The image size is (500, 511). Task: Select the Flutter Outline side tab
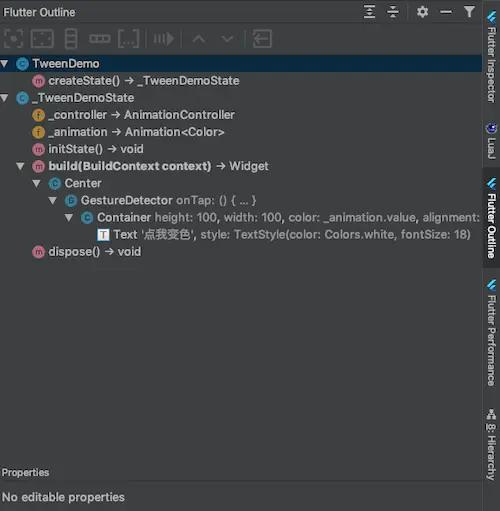pos(491,217)
